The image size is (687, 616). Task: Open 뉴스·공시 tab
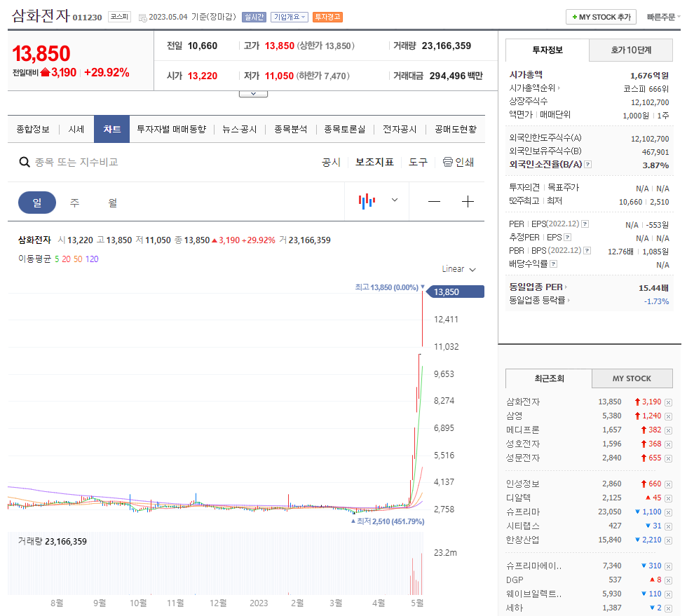[x=240, y=129]
